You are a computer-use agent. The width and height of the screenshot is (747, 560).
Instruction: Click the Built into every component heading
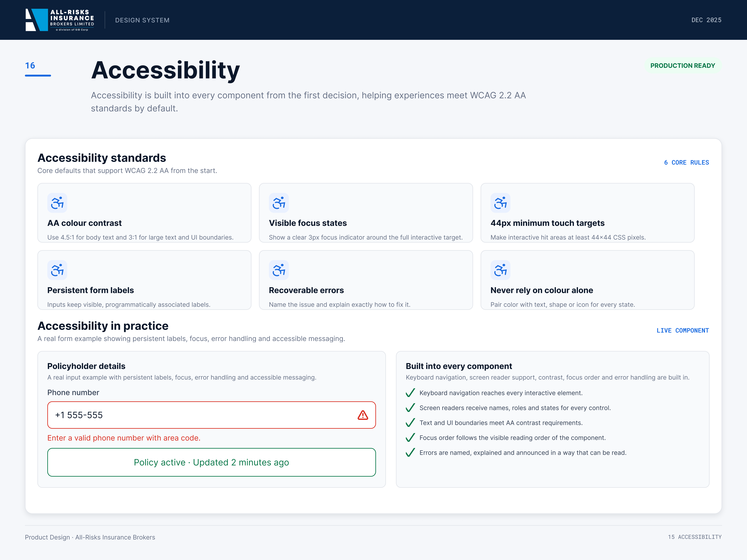tap(459, 366)
